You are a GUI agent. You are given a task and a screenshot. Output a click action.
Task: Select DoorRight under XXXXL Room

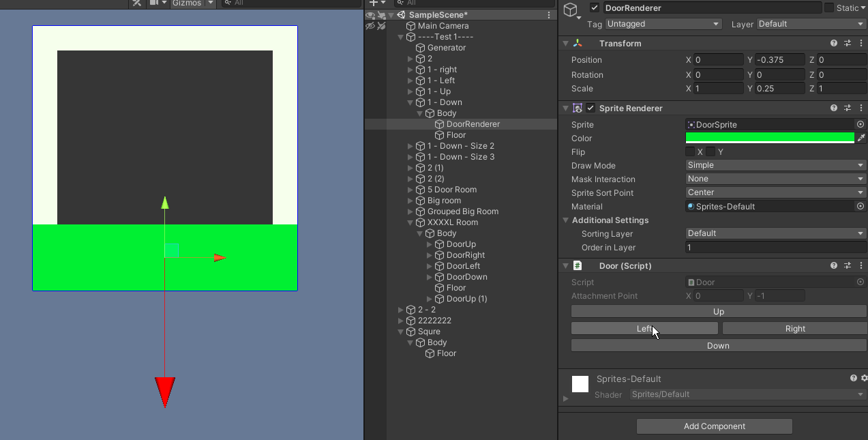pyautogui.click(x=465, y=255)
